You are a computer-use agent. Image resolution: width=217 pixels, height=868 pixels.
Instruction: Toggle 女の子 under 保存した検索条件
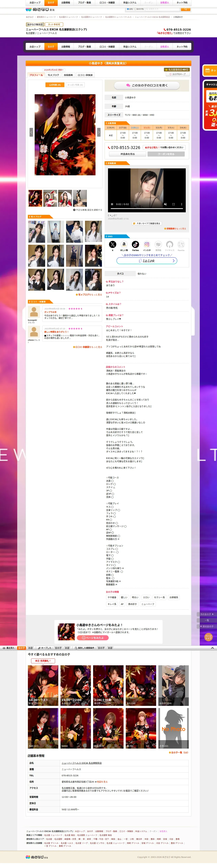click(x=101, y=648)
